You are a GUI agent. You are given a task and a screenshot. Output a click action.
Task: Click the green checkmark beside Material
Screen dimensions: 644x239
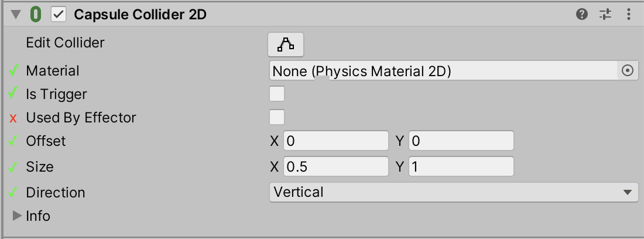[x=13, y=71]
